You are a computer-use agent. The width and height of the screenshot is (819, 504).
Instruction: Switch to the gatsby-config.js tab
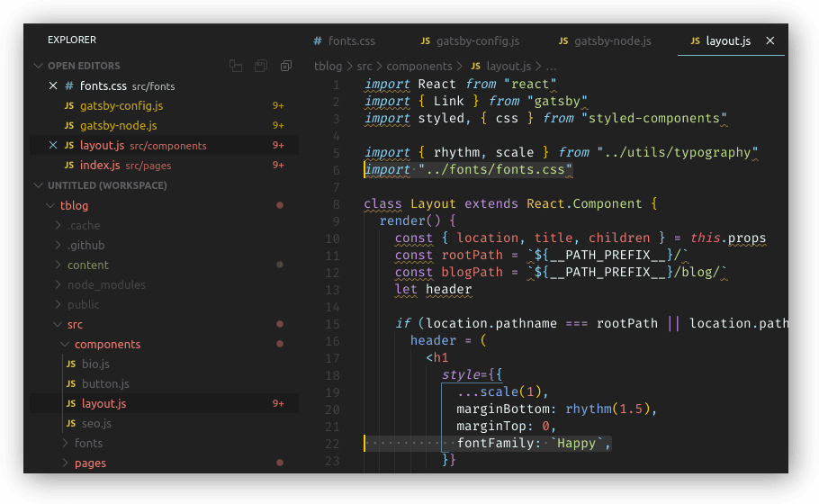tap(470, 41)
